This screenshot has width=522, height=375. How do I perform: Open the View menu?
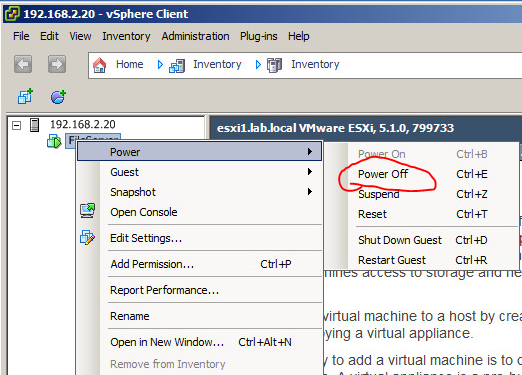[80, 36]
